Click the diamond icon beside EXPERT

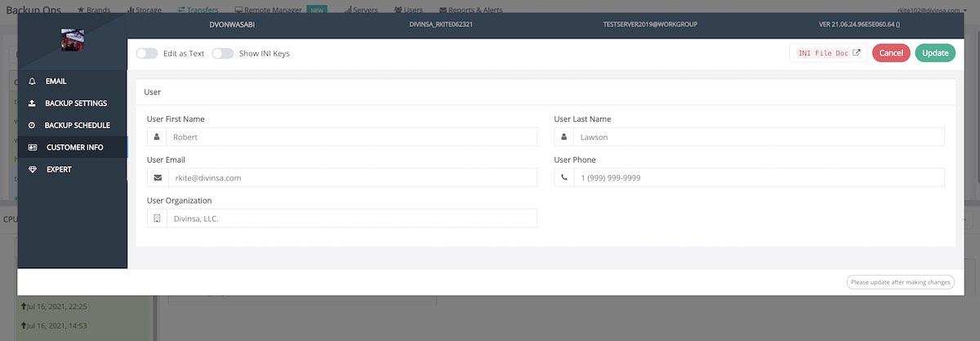pos(32,169)
